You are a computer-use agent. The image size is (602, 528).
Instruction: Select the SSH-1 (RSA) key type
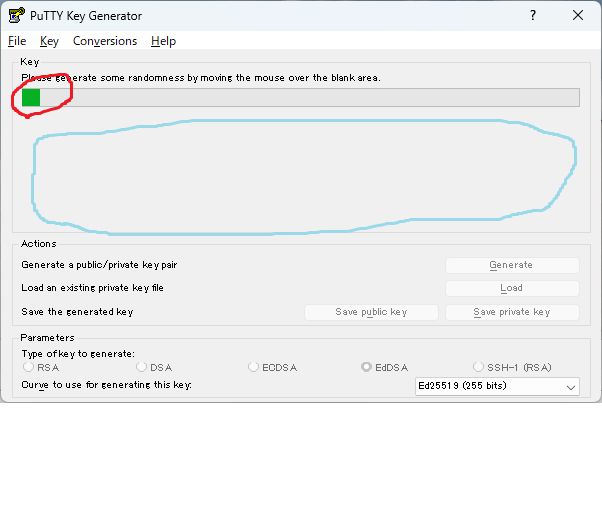[512, 367]
